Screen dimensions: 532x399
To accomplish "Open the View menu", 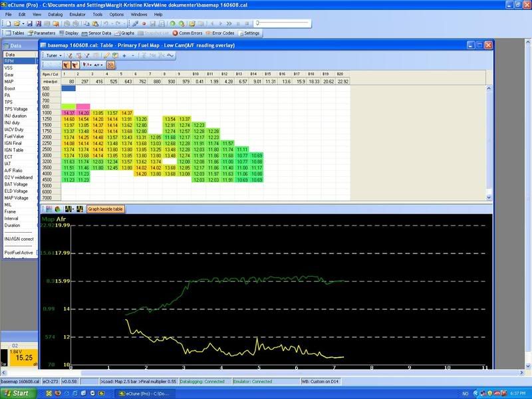I will pyautogui.click(x=37, y=15).
